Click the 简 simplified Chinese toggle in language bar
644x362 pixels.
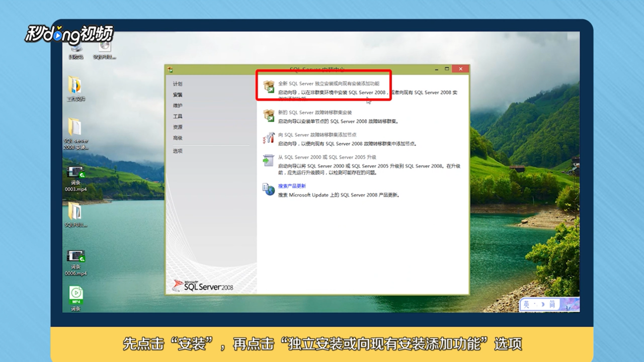[552, 304]
